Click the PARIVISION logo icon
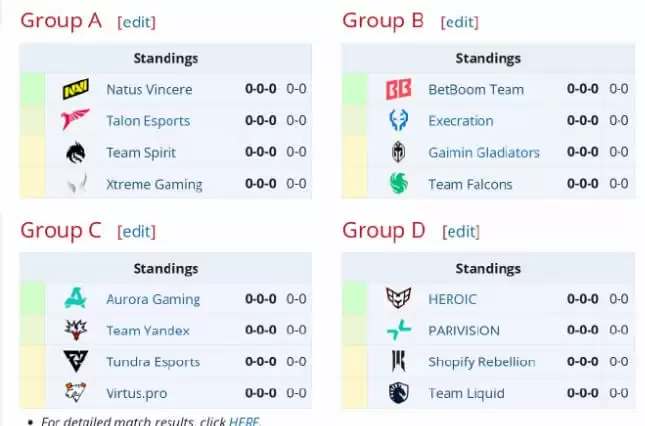 (397, 330)
